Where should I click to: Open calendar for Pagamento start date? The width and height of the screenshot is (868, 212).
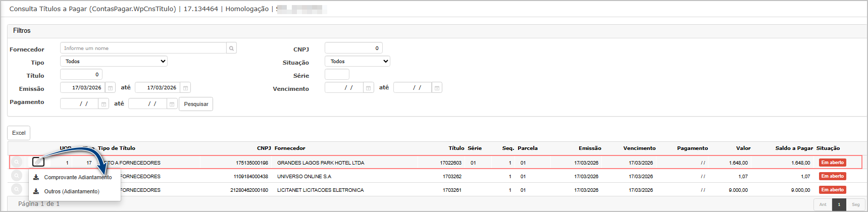(x=104, y=104)
